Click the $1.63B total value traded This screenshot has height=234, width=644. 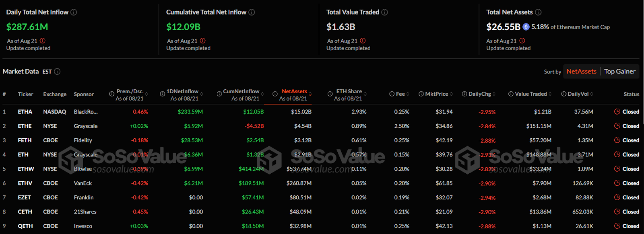341,27
